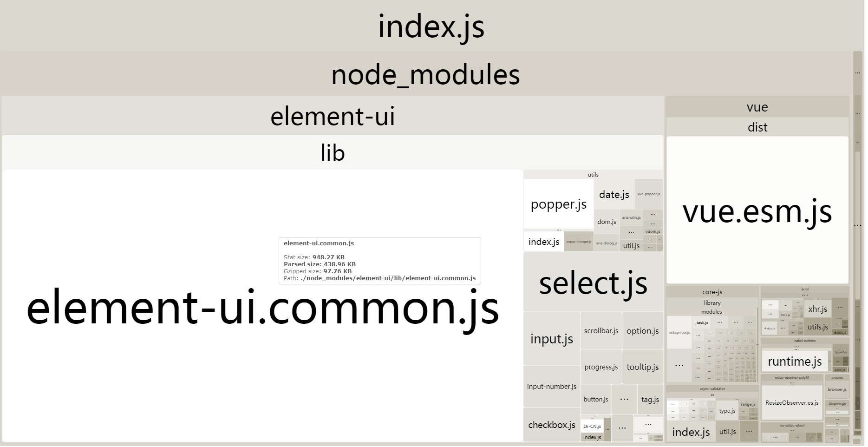Viewport: 868px width, 447px height.
Task: Click the library folder header
Action: [712, 303]
